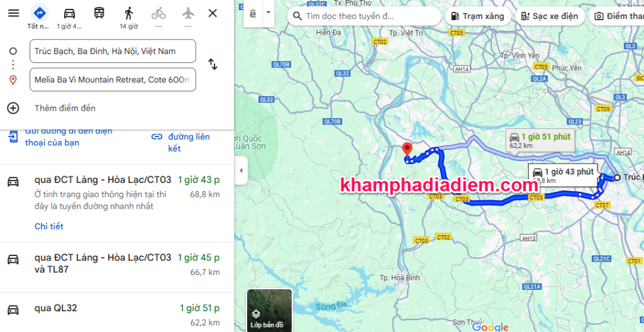Close the directions panel
644x332 pixels.
pyautogui.click(x=213, y=13)
